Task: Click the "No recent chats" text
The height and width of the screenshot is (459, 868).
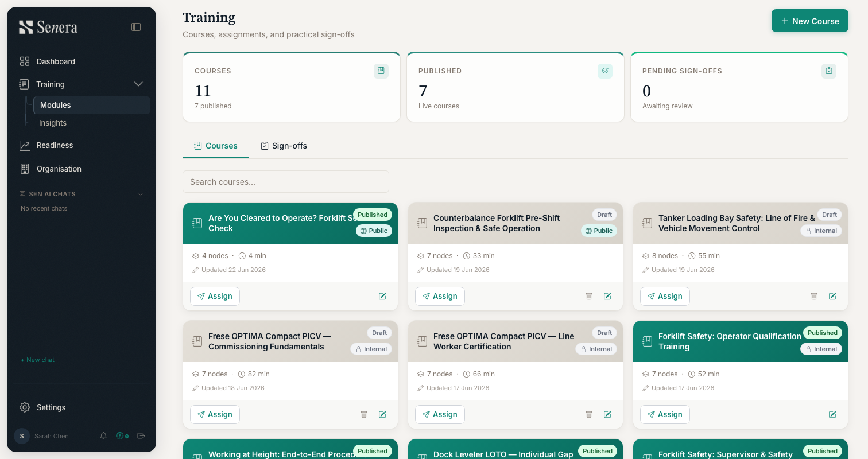Action: coord(44,208)
